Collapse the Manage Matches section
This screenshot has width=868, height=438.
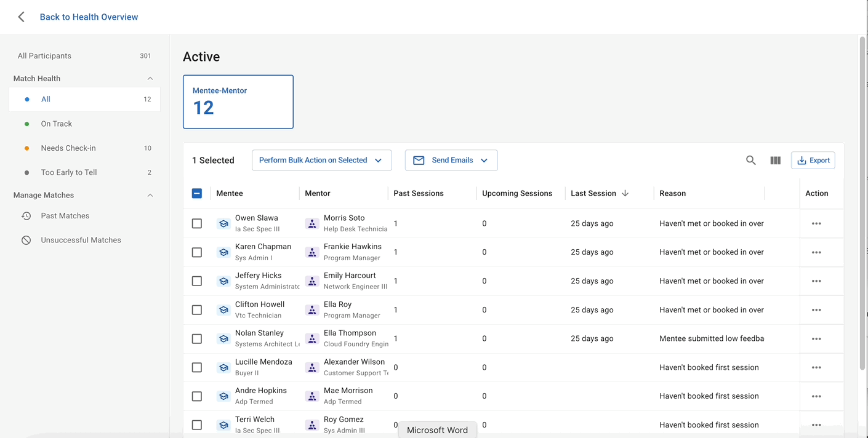[150, 196]
